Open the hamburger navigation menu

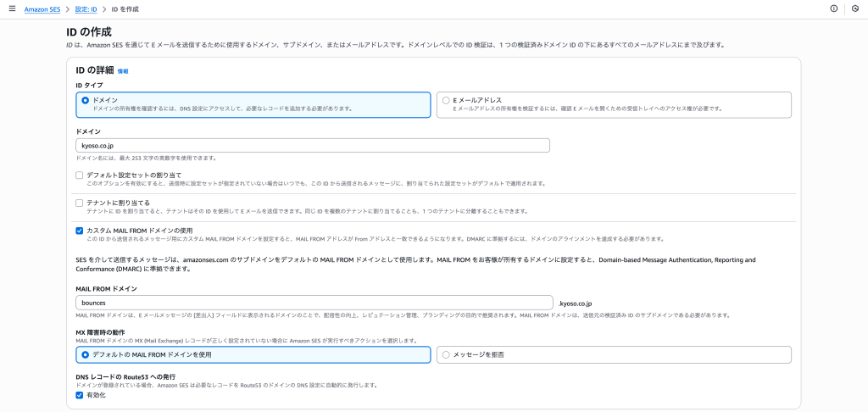(x=12, y=8)
